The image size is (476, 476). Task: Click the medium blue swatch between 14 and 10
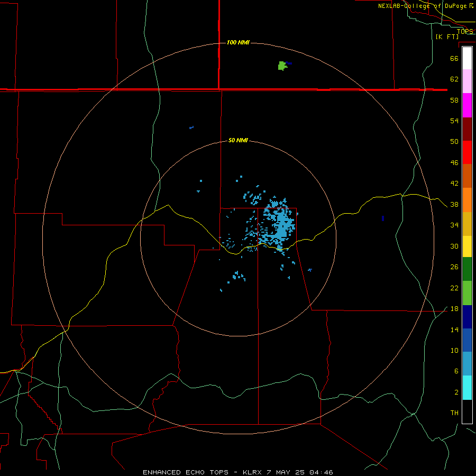pyautogui.click(x=467, y=340)
